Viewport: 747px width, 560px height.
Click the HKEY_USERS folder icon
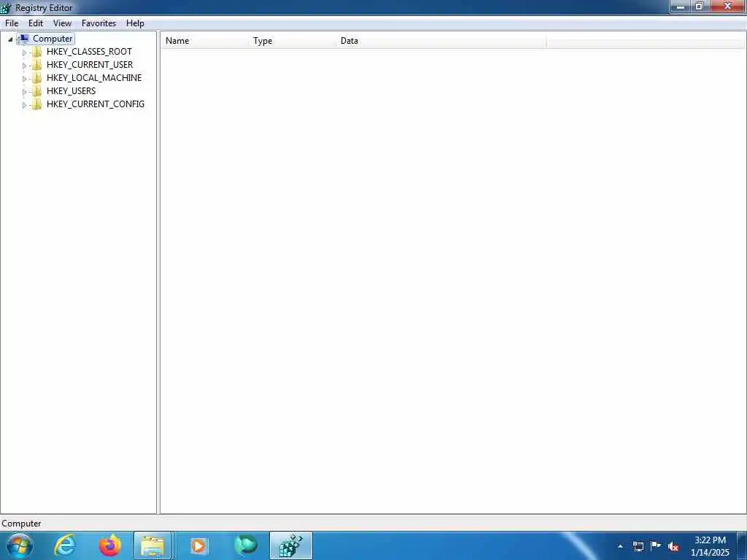36,91
